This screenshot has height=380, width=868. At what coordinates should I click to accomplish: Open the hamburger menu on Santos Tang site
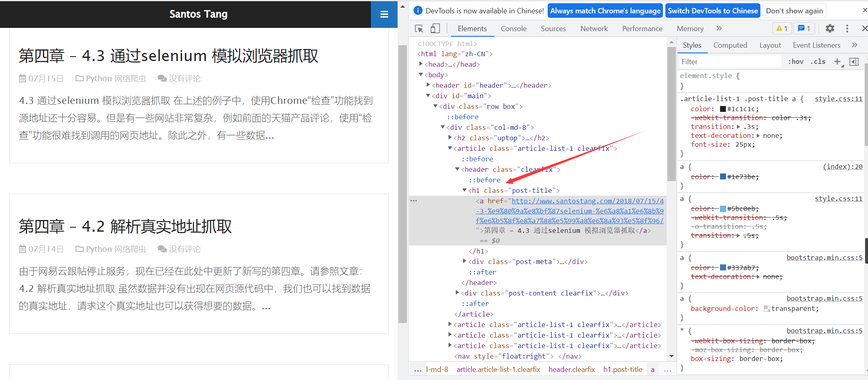(x=384, y=14)
